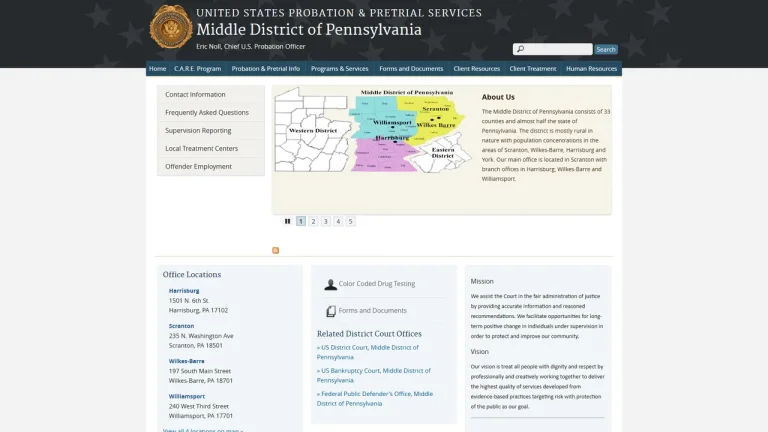Viewport: 768px width, 432px height.
Task: Click the Office Locations heading
Action: pos(192,275)
